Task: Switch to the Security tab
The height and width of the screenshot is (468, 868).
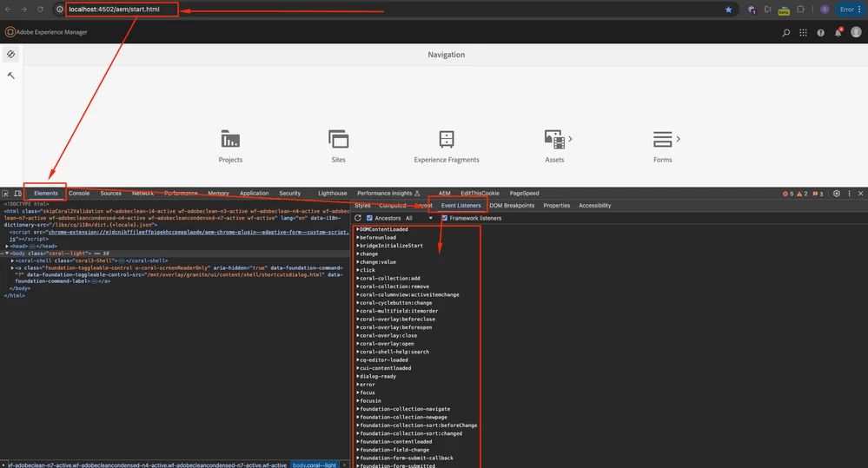Action: (289, 193)
